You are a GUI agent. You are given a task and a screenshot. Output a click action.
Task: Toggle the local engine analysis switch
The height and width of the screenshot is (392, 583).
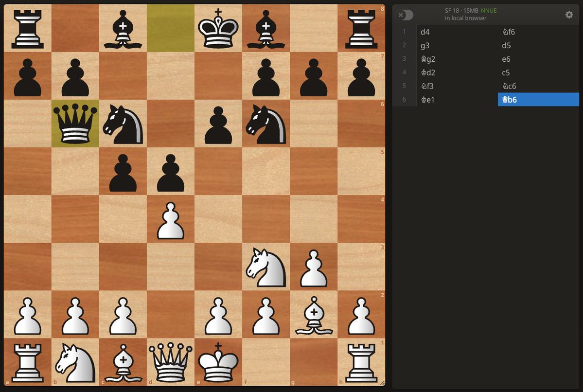pos(405,15)
